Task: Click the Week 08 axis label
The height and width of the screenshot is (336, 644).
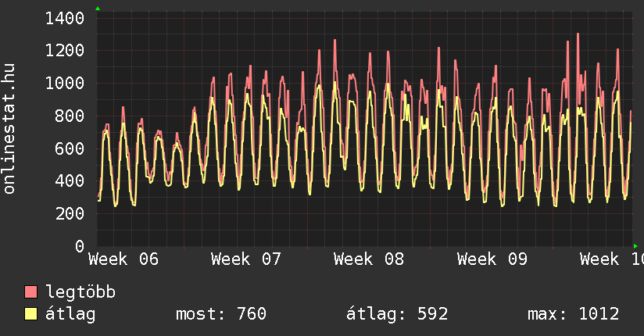Action: coord(369,259)
